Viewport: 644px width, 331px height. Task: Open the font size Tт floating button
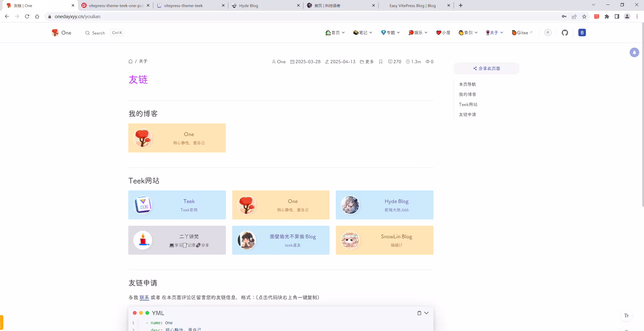point(626,315)
